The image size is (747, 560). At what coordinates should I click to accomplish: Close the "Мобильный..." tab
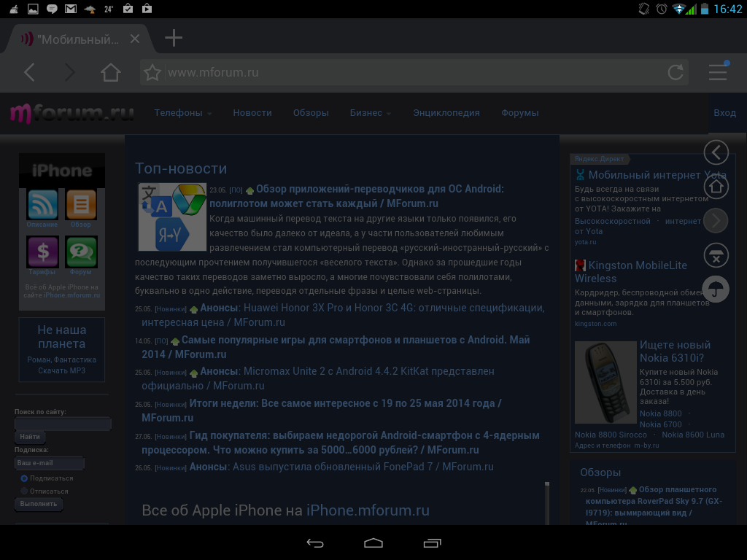(135, 39)
